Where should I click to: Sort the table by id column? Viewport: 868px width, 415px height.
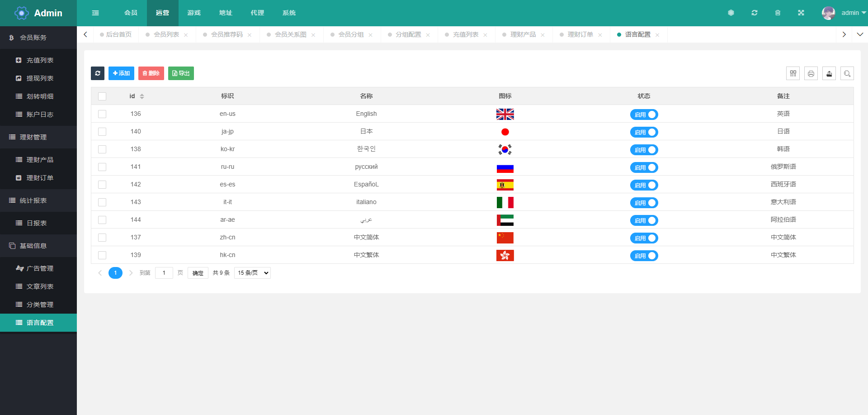pos(142,96)
